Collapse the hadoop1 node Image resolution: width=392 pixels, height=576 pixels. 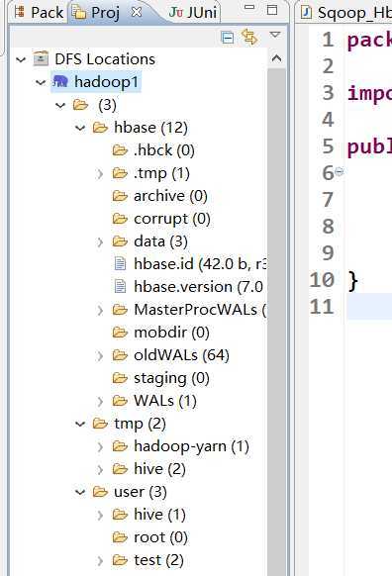coord(41,82)
